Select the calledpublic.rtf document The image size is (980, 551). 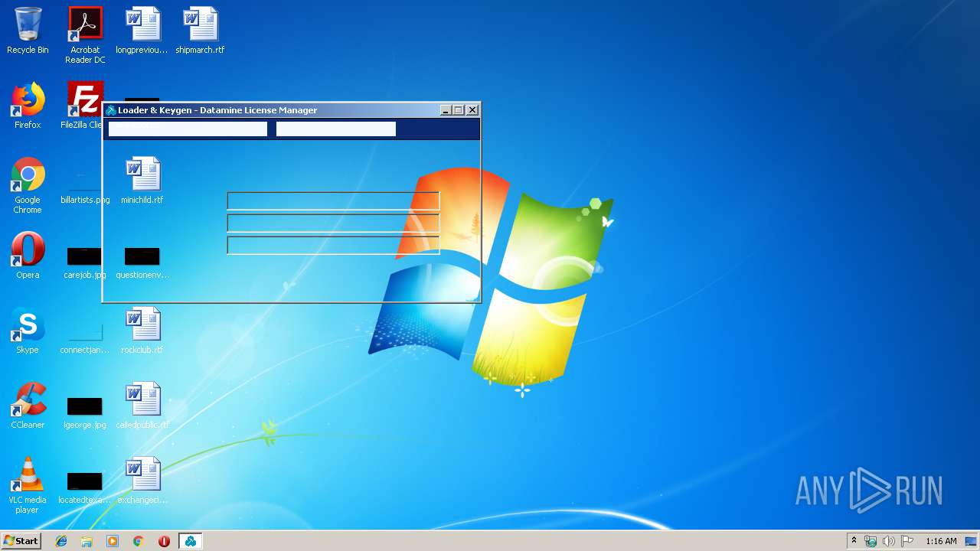142,406
